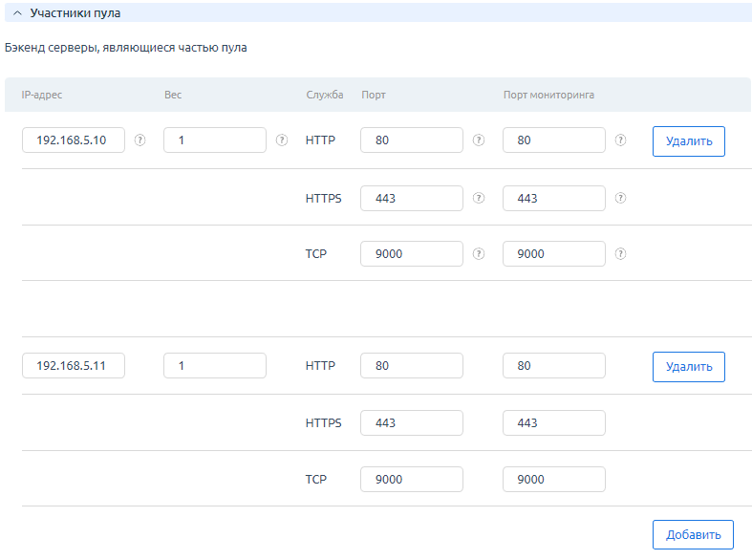Click help icon beside first HTTPS monitoring port

coord(620,198)
